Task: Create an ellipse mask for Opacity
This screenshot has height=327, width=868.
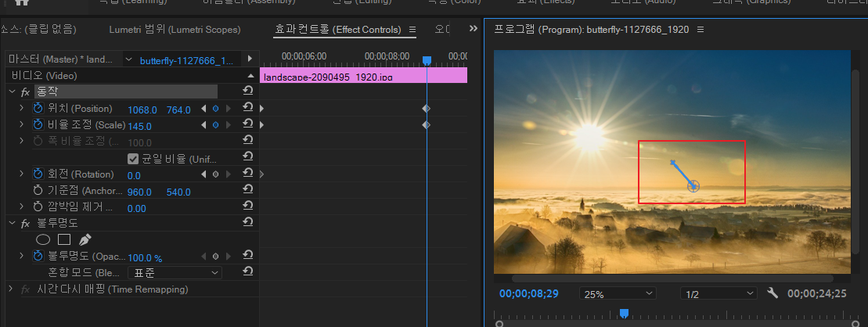Action: click(x=43, y=239)
